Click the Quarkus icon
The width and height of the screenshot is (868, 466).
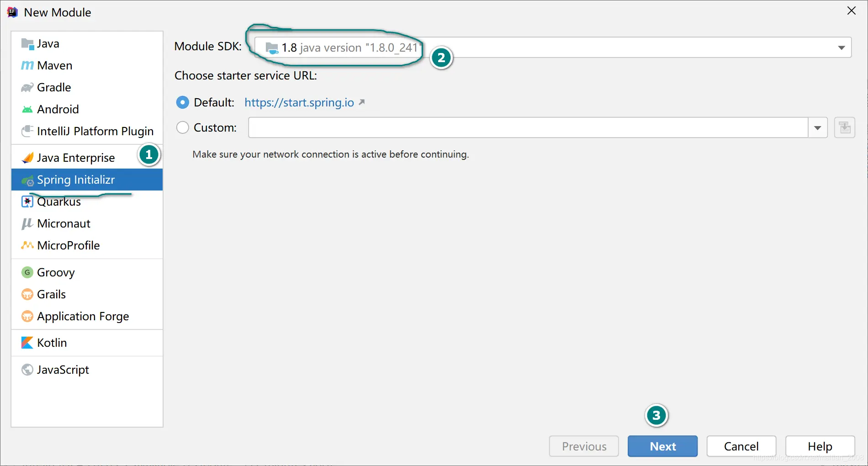coord(27,201)
